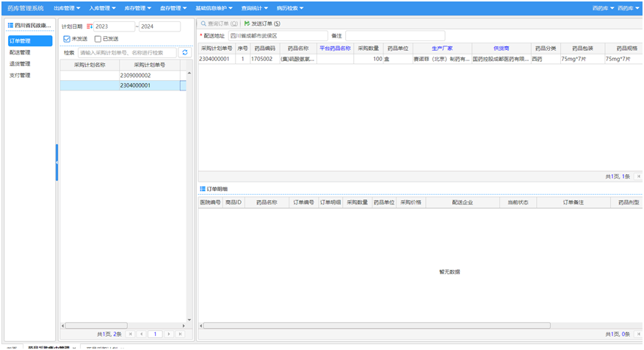Click the 订单编号 column header
Viewport: 644px width, 350px height.
(x=303, y=202)
